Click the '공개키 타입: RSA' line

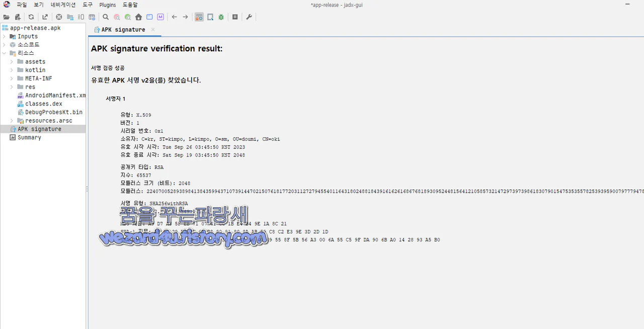pyautogui.click(x=142, y=167)
